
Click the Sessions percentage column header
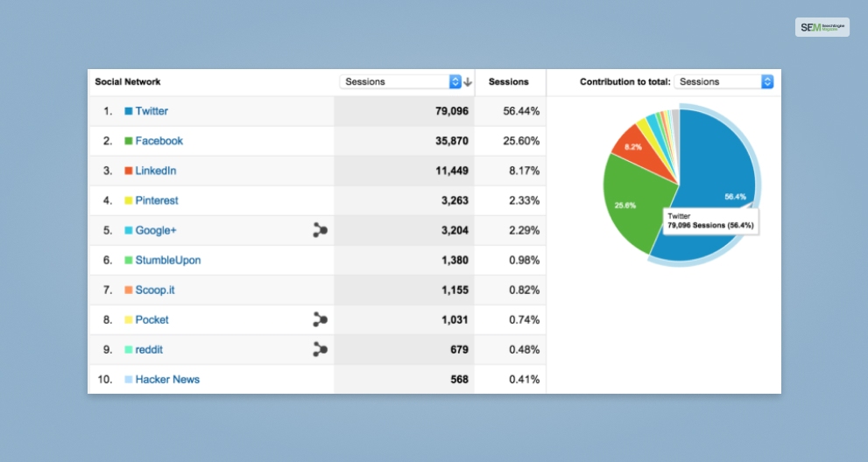pos(508,82)
